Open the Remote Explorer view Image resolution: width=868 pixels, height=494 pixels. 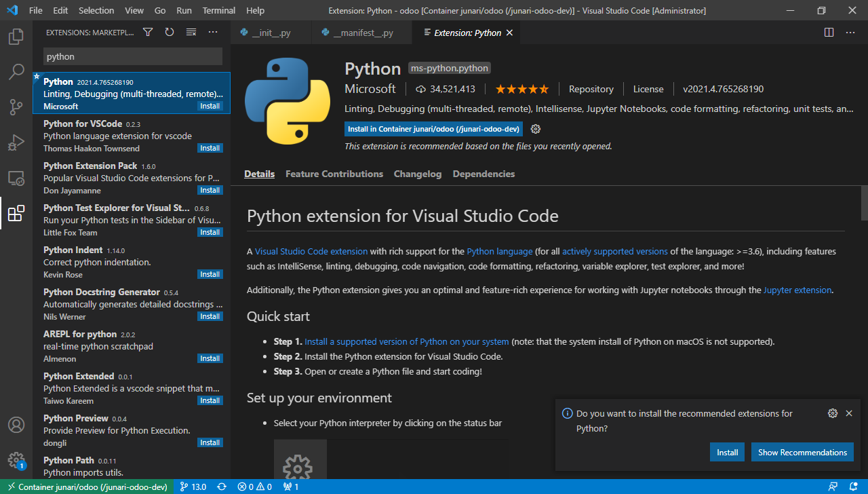coord(16,178)
